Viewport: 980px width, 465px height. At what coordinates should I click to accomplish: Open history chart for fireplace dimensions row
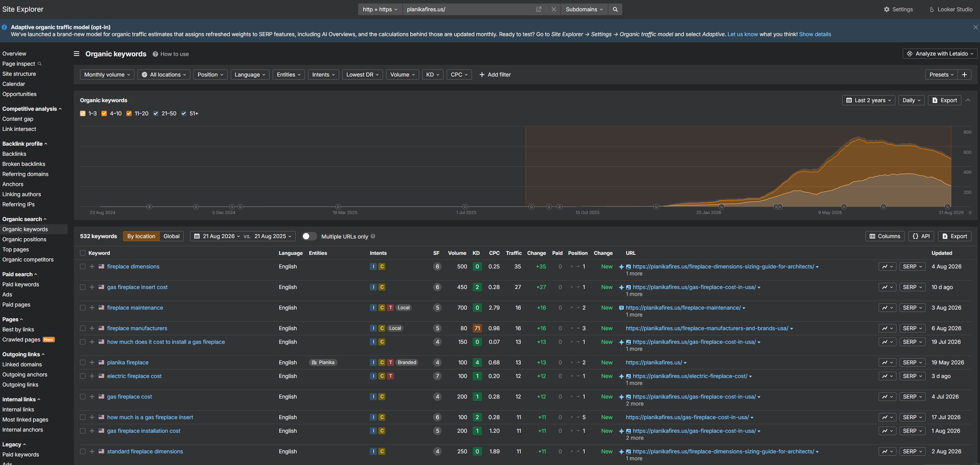(x=887, y=266)
